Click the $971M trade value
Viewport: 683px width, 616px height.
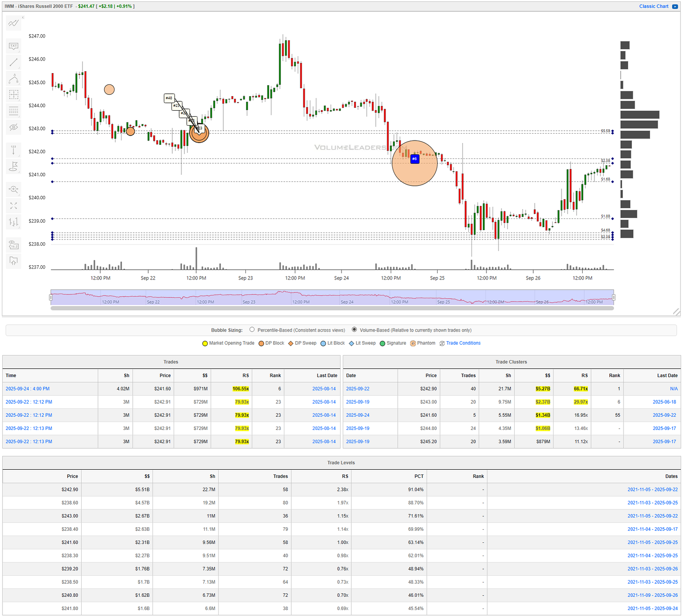click(200, 389)
